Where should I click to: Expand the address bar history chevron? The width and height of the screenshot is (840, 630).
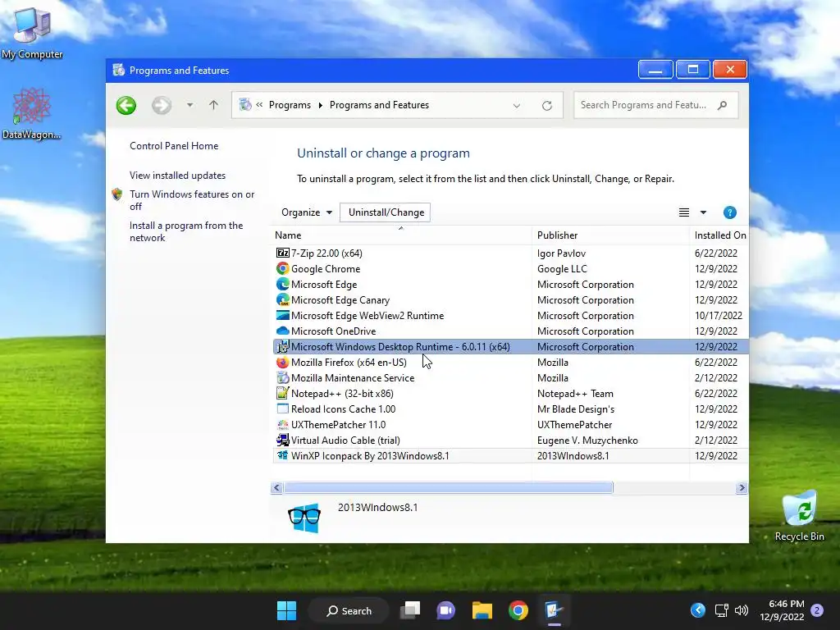[x=517, y=106]
